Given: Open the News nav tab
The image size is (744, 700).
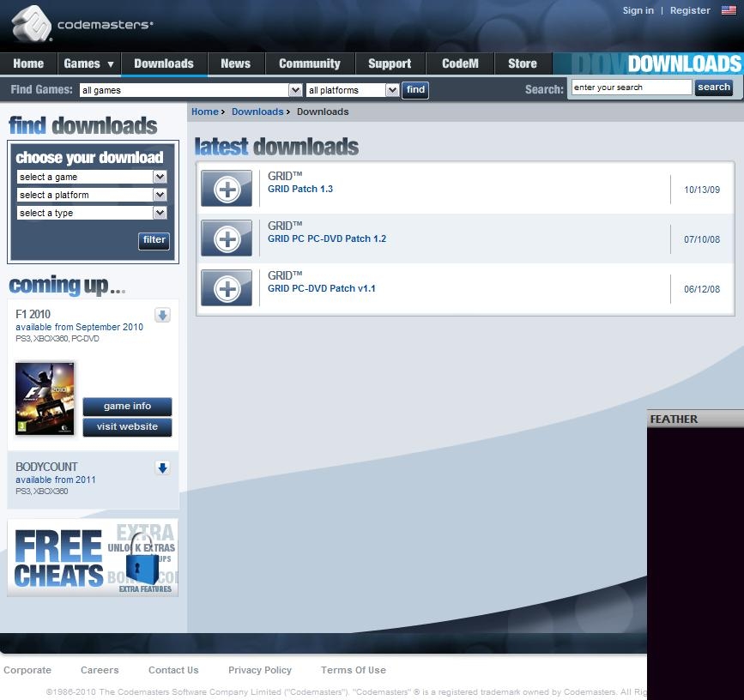Looking at the screenshot, I should 236,63.
